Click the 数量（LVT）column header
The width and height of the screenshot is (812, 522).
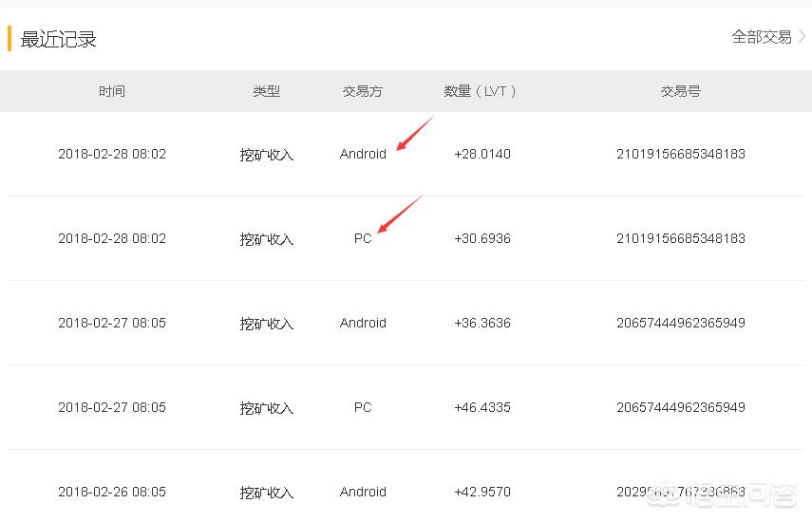click(x=482, y=91)
